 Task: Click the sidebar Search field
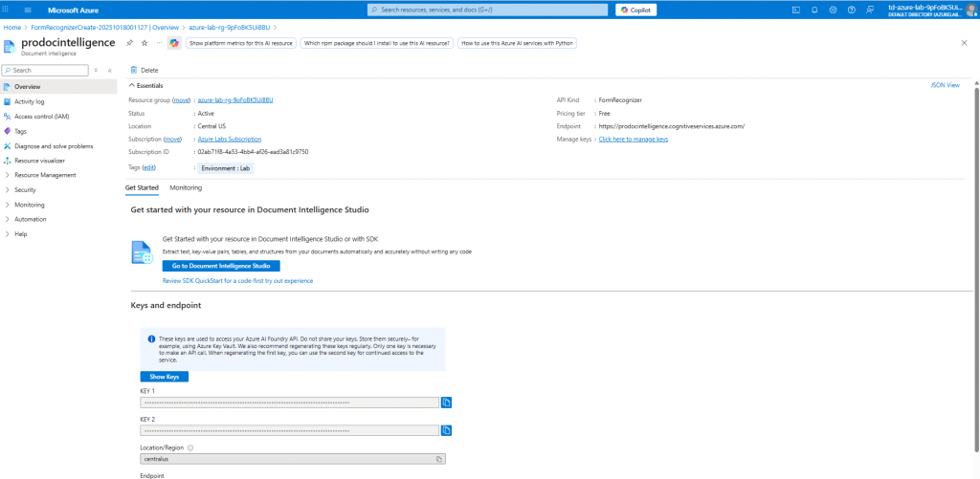pos(45,70)
